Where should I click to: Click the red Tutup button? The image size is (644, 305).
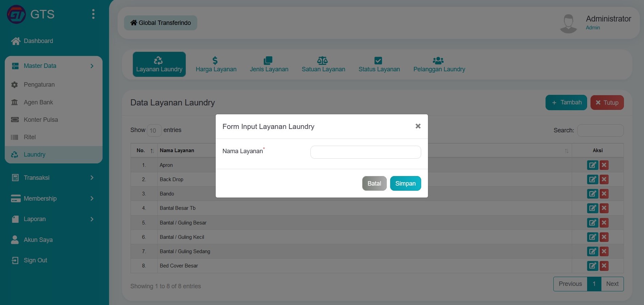607,102
